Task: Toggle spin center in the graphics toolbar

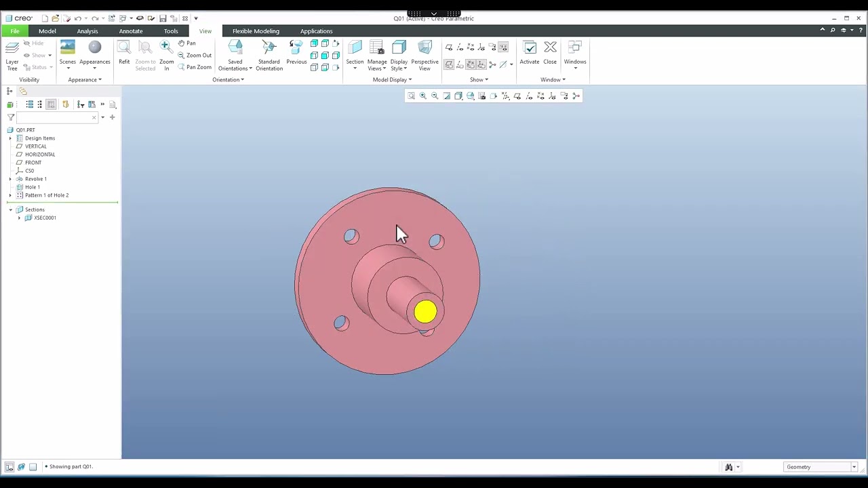Action: click(x=576, y=96)
